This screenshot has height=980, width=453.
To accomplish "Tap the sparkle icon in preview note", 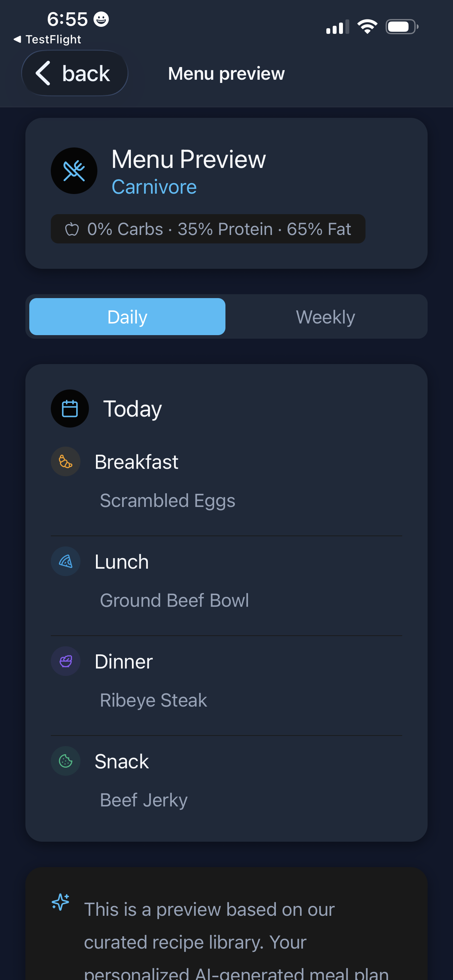I will pyautogui.click(x=60, y=902).
